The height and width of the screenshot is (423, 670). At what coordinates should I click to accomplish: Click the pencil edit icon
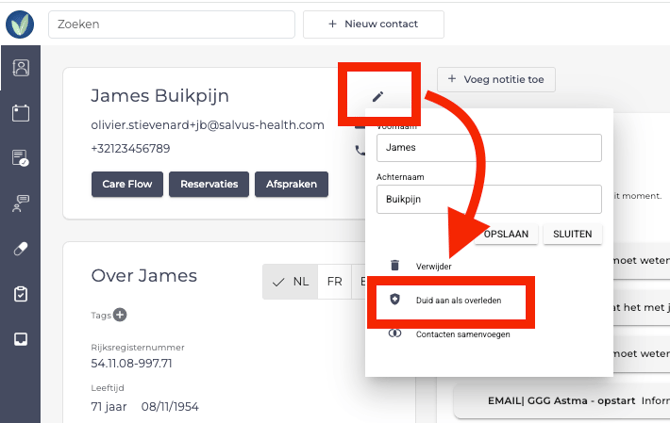(x=378, y=97)
